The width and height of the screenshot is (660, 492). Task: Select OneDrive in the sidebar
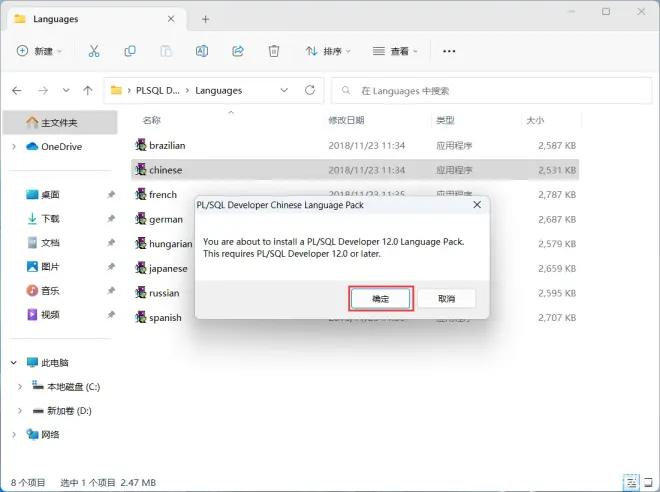coord(61,146)
